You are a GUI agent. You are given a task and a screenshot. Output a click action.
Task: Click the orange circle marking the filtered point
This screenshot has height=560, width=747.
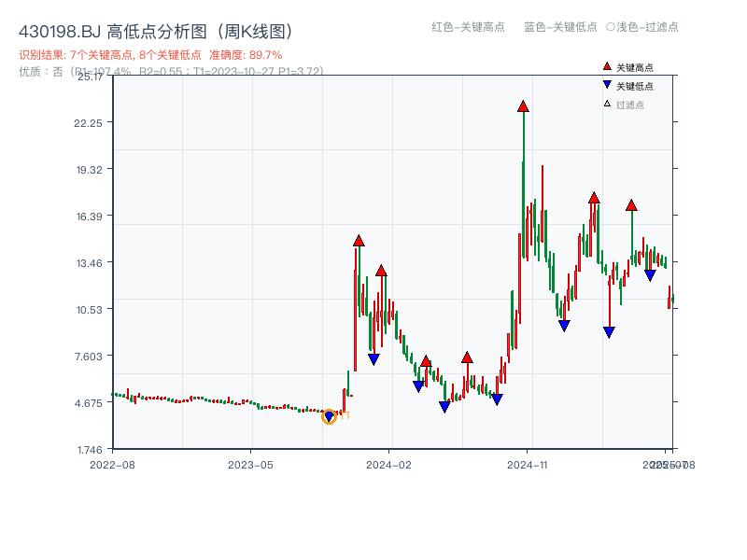pyautogui.click(x=329, y=417)
